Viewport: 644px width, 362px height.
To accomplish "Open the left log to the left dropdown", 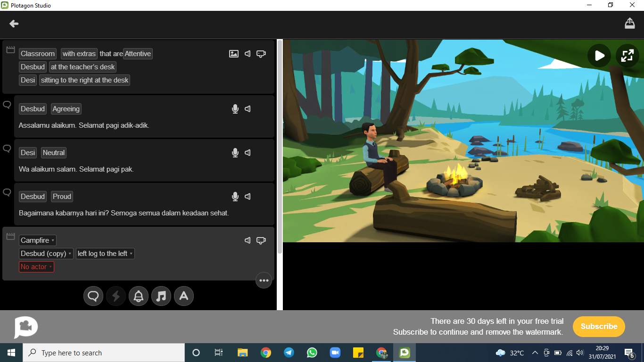I will pyautogui.click(x=105, y=254).
